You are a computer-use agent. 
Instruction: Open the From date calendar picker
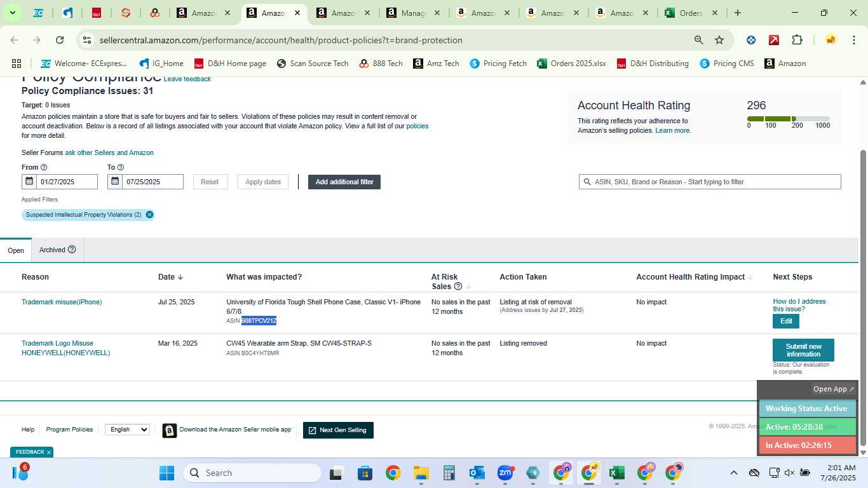(x=29, y=182)
